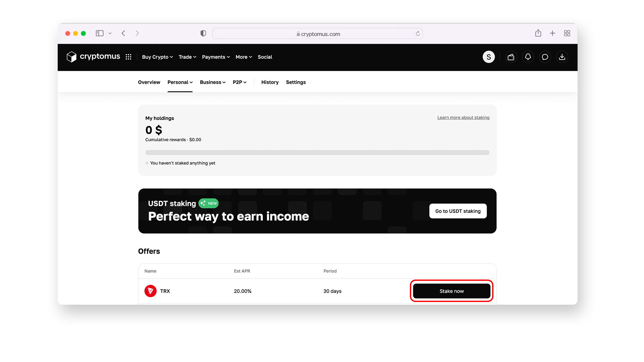Click the user profile avatar icon
Viewport: 644px width, 362px height.
pos(488,57)
